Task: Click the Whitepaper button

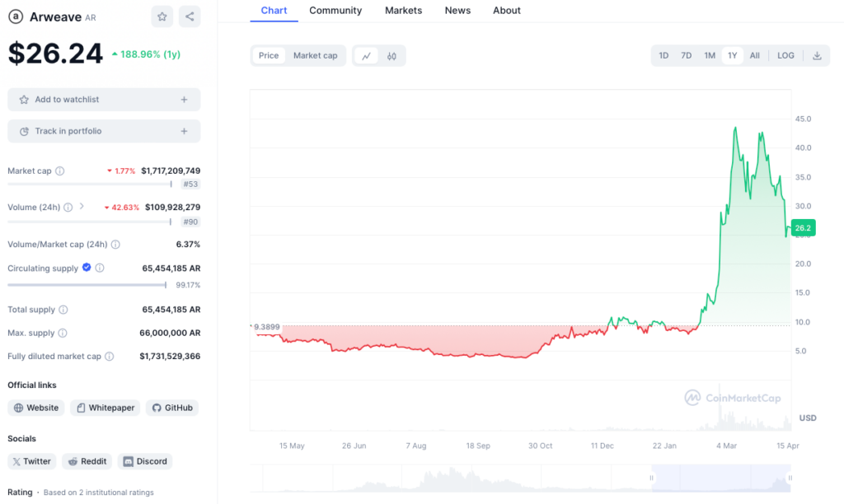Action: click(x=105, y=408)
